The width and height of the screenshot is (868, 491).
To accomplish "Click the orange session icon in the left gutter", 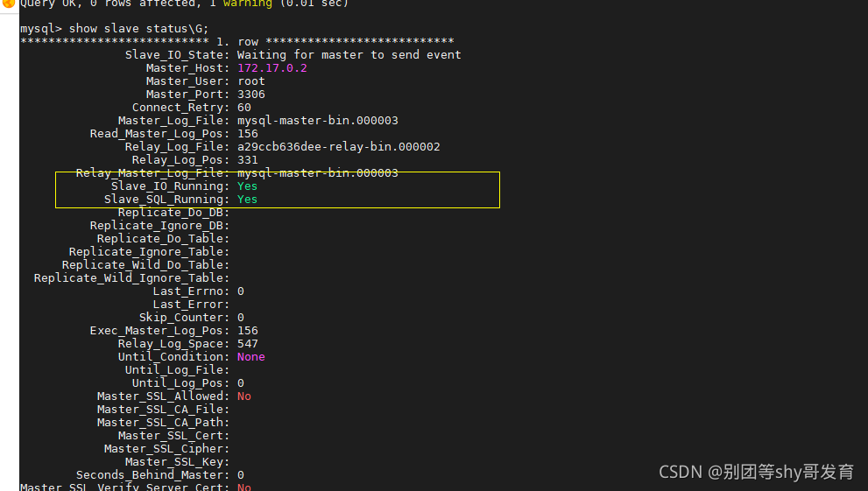I will click(x=8, y=4).
